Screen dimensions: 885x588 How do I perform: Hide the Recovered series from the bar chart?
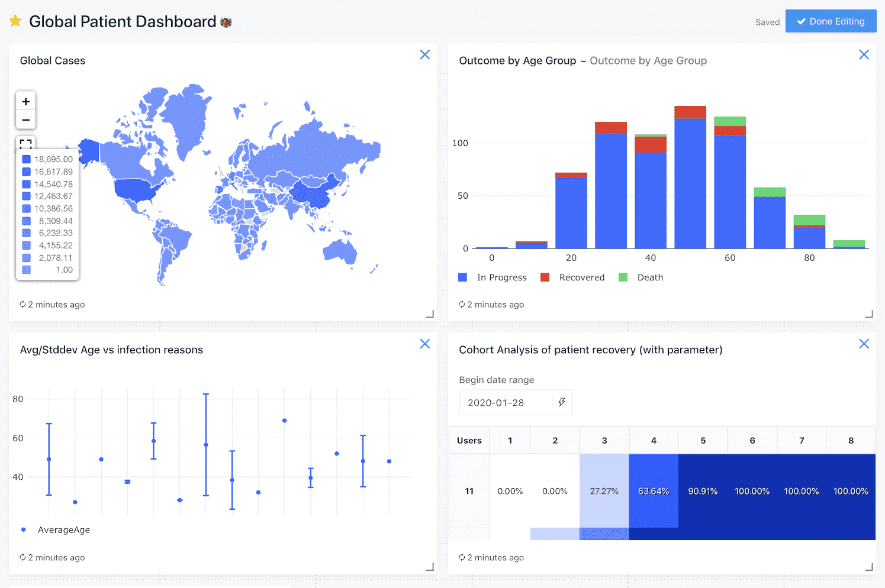point(572,277)
